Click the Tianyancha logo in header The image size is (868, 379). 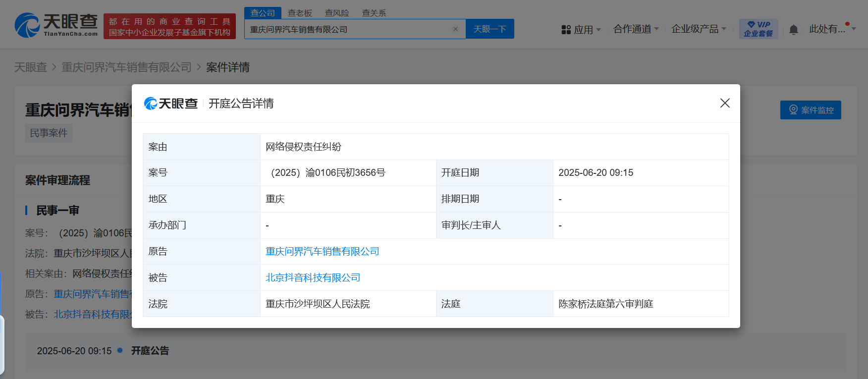coord(56,25)
